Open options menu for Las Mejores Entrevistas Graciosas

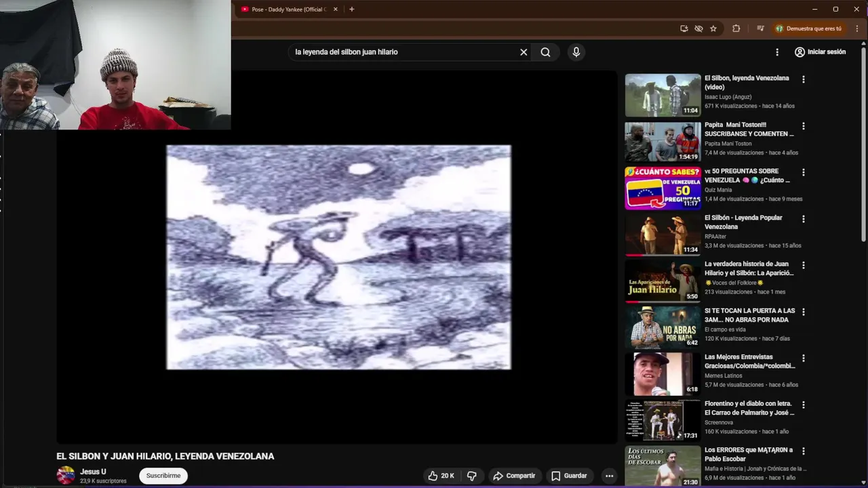point(804,358)
